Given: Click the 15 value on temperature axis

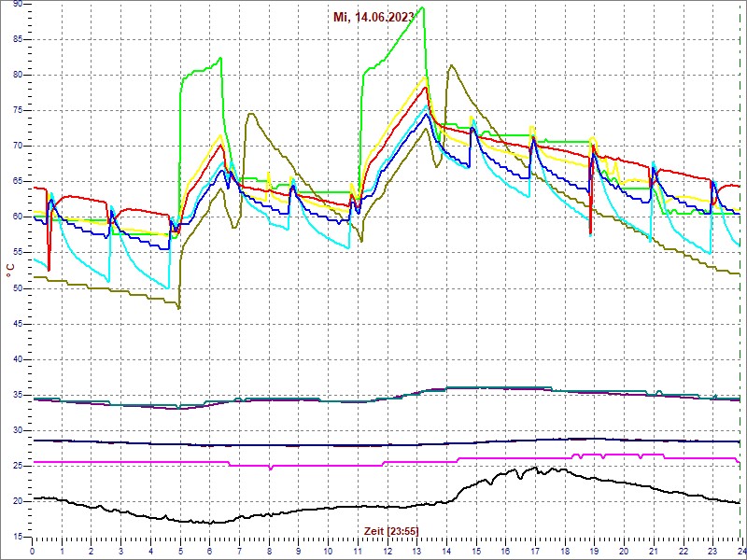Looking at the screenshot, I should click(18, 538).
